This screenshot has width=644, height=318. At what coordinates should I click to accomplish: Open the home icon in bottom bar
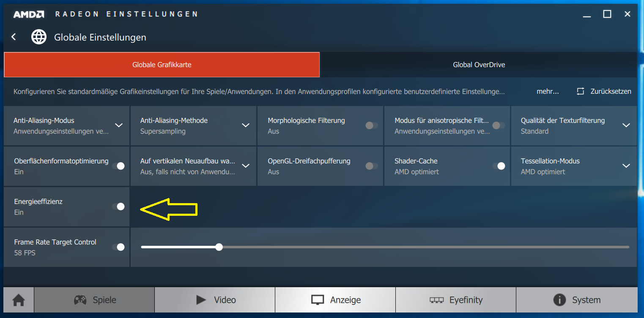[x=19, y=300]
